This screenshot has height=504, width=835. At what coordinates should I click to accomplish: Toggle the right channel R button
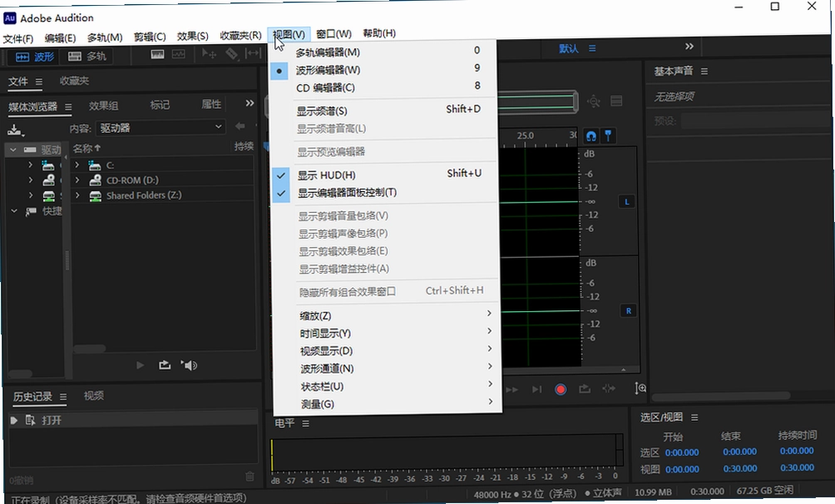point(629,310)
